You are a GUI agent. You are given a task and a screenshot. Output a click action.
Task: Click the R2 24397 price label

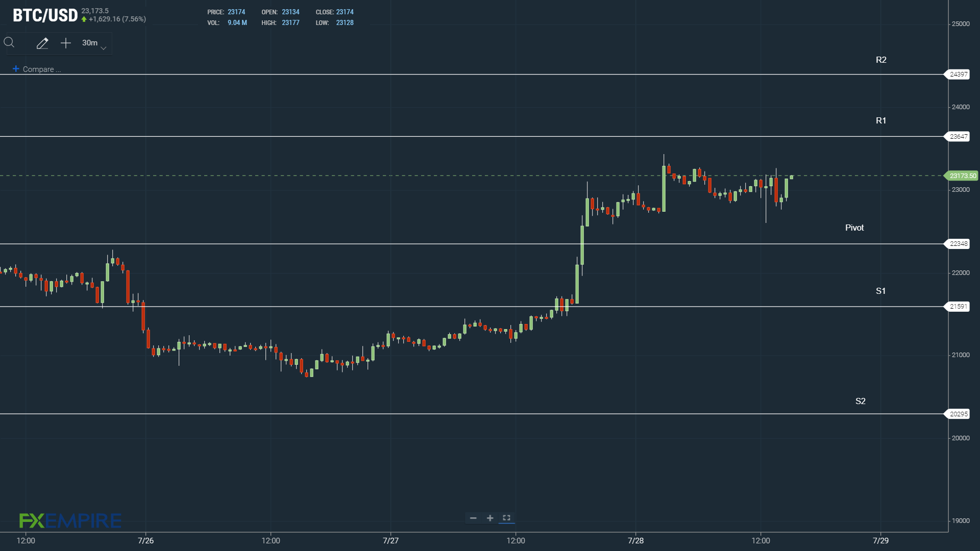tap(958, 74)
